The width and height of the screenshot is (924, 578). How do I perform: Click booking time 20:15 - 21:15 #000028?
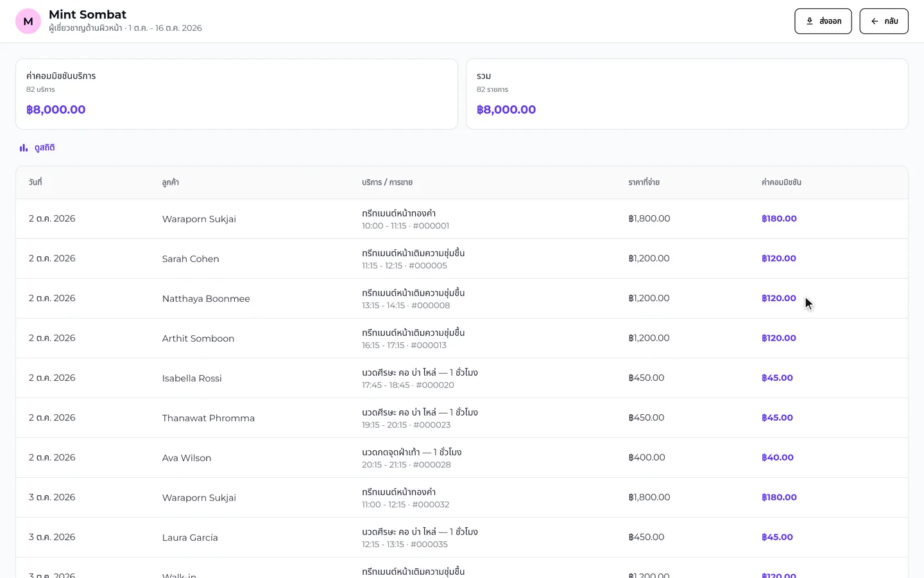(x=406, y=465)
